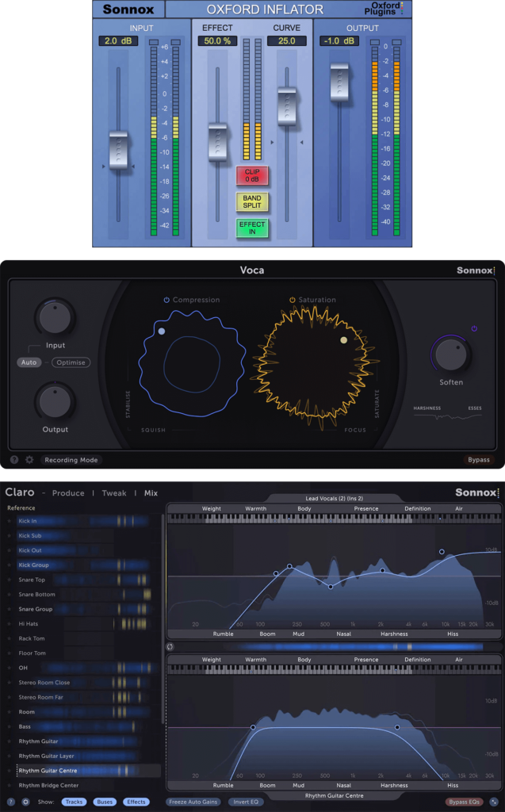This screenshot has height=812, width=505.
Task: Select the low-cut EQ node in Rhythm Guitar Centre EQ
Action: [x=253, y=727]
